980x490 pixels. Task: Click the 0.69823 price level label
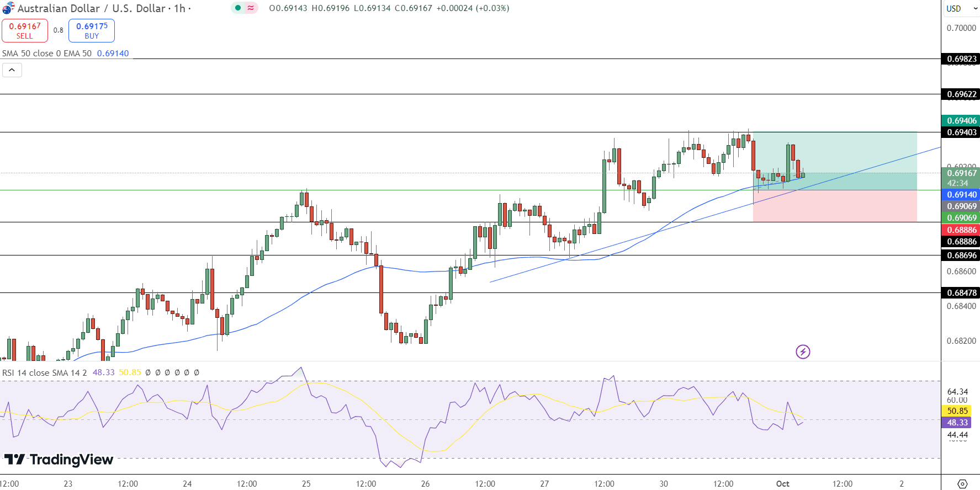click(x=961, y=58)
